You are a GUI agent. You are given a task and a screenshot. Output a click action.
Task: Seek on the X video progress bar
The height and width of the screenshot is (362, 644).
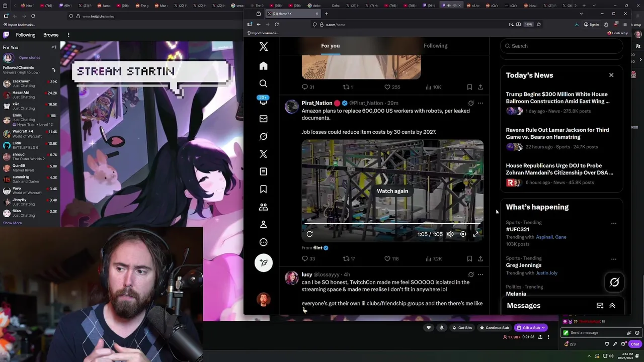tap(392, 224)
